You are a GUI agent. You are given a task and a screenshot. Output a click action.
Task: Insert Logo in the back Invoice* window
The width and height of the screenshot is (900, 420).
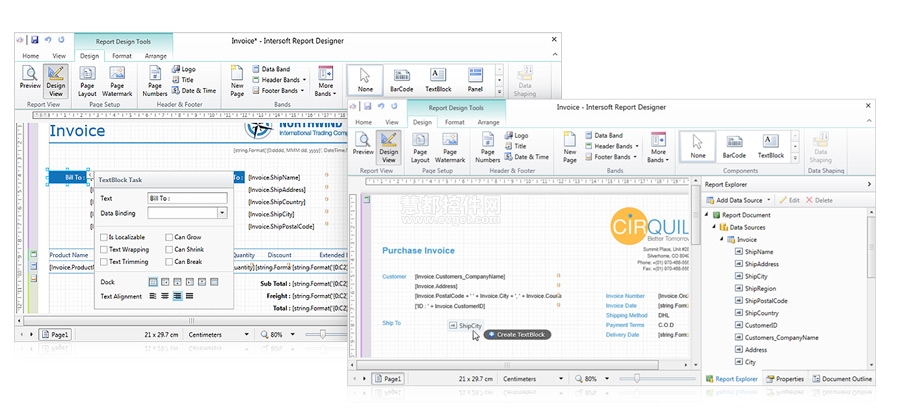(x=184, y=69)
